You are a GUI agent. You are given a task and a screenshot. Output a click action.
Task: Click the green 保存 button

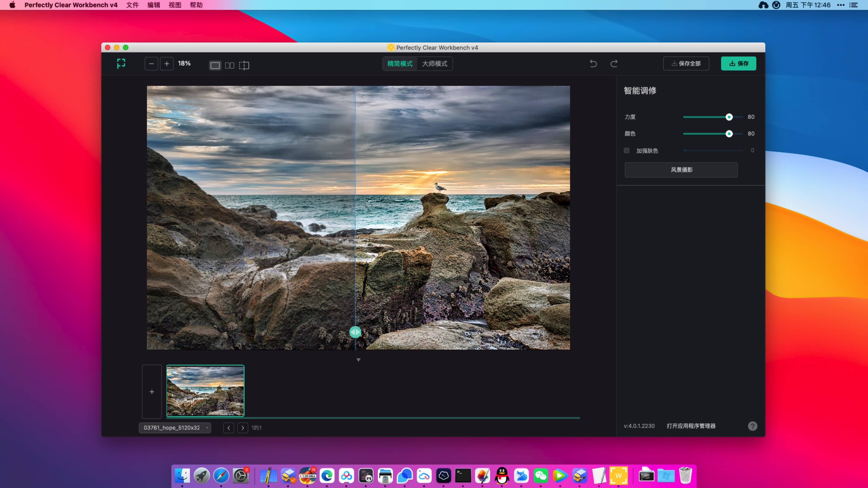pyautogui.click(x=739, y=64)
